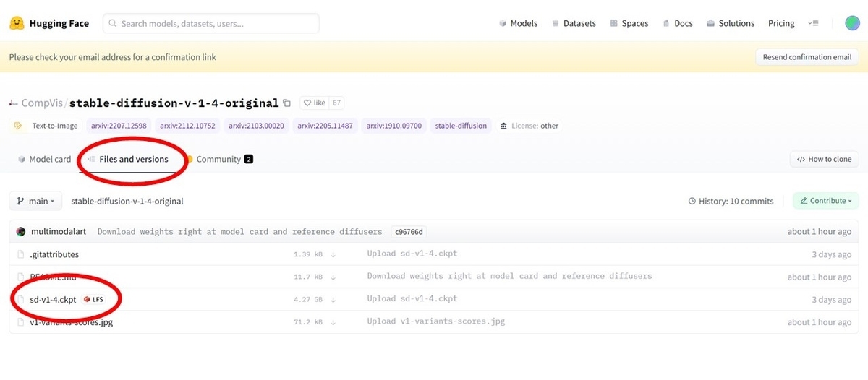
Task: Navigate to the stable-diffusion-v-1-4-original root path
Action: (127, 201)
